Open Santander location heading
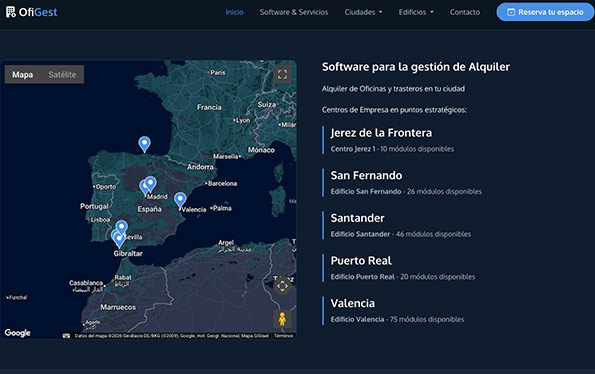 pyautogui.click(x=357, y=218)
